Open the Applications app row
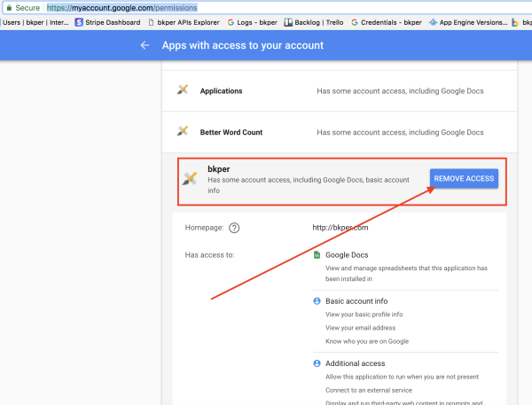Image resolution: width=532 pixels, height=405 pixels. tap(340, 91)
